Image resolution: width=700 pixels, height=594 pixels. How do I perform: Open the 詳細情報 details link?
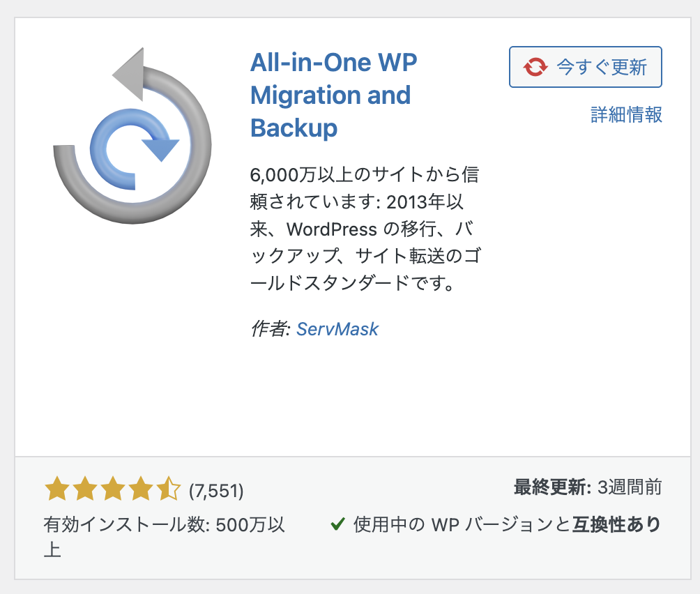(x=626, y=115)
